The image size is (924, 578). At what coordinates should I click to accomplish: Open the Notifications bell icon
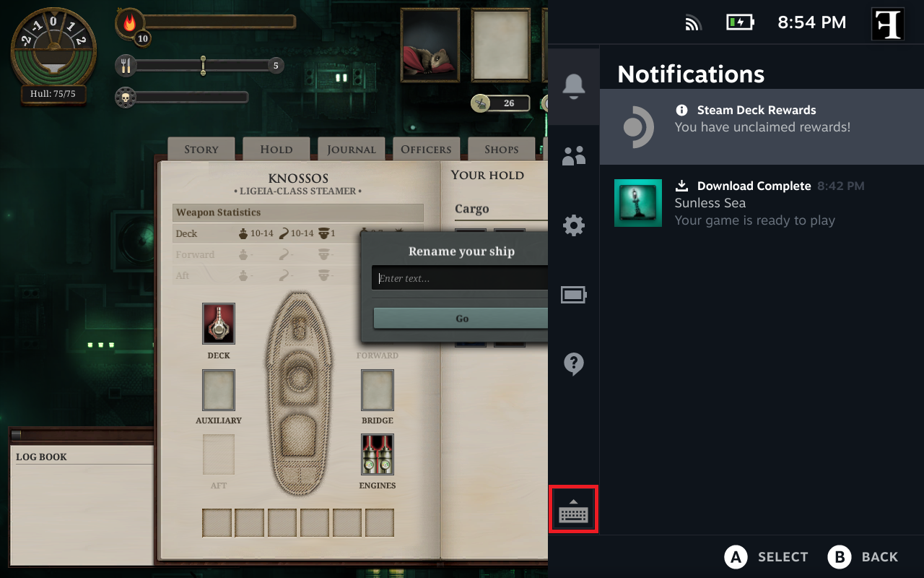[x=574, y=86]
